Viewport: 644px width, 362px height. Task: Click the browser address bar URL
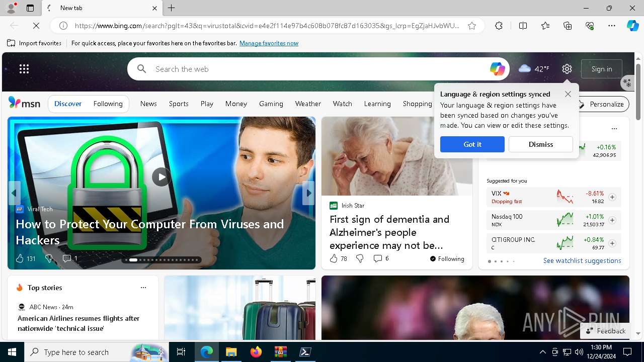point(267,26)
